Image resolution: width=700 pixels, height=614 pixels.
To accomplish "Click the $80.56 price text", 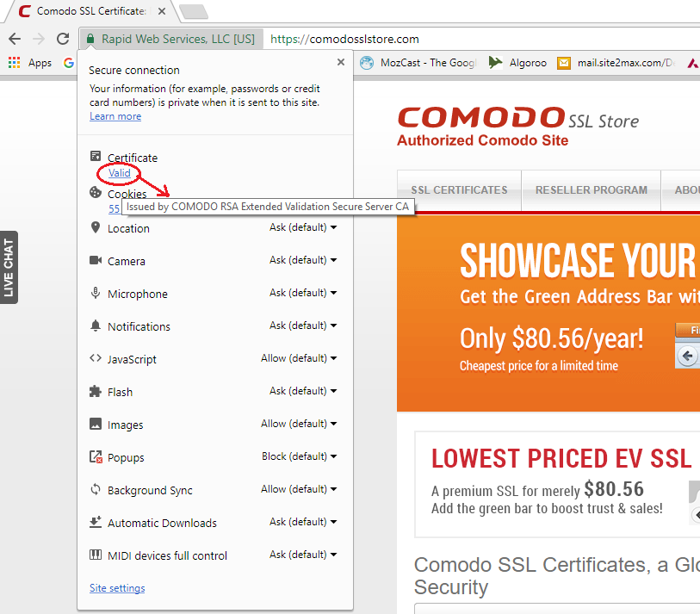I will (614, 489).
